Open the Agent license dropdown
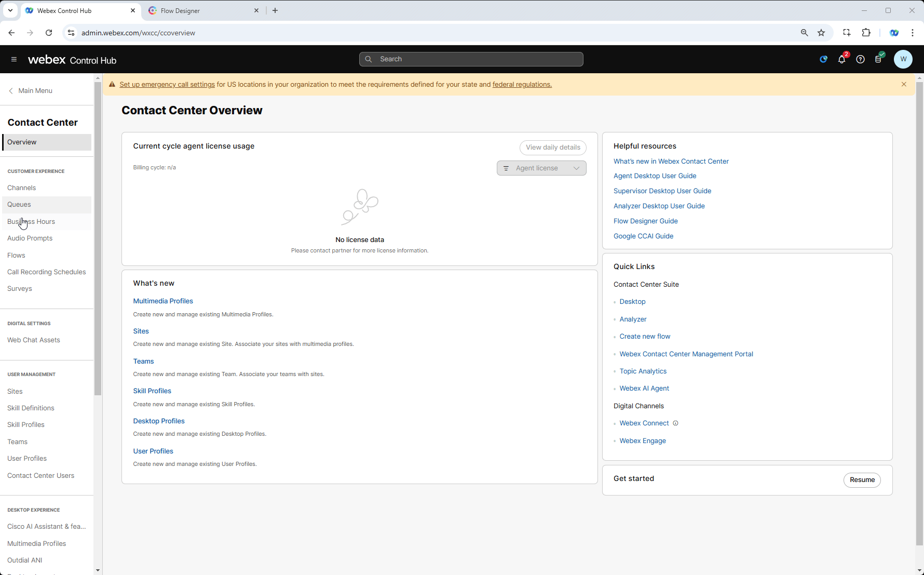924x575 pixels. pos(541,168)
